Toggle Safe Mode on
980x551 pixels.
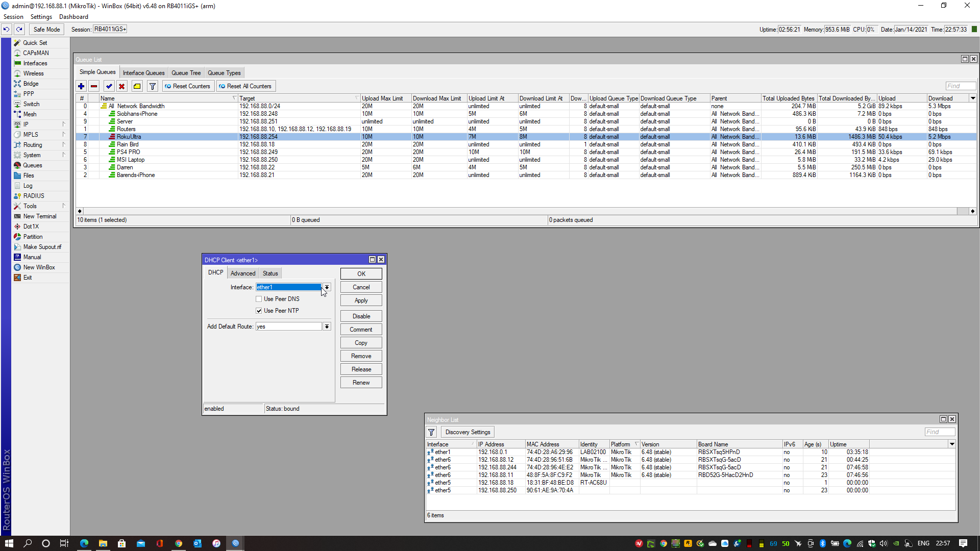pyautogui.click(x=46, y=29)
